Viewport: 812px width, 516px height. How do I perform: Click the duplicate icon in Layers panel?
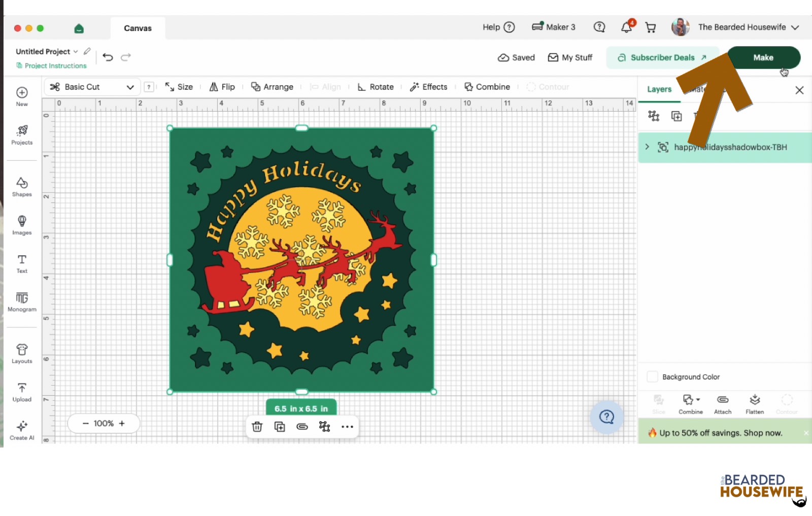click(x=676, y=116)
